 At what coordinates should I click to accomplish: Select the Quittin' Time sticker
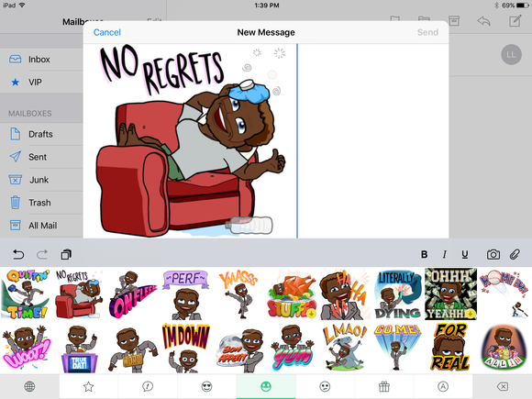(27, 294)
